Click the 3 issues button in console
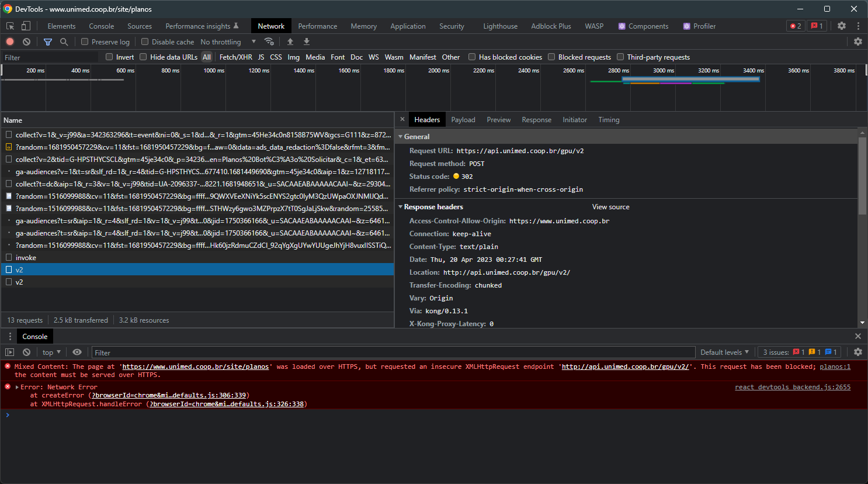 click(799, 352)
